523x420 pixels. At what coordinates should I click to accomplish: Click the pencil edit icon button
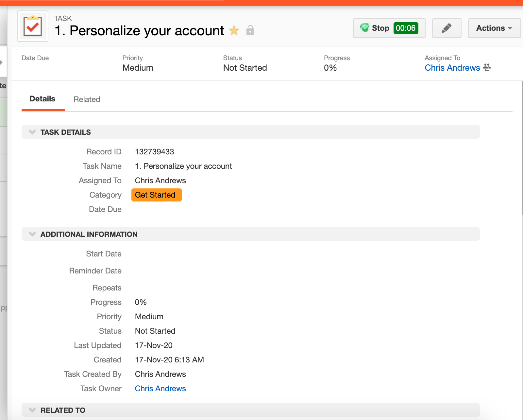(x=447, y=28)
